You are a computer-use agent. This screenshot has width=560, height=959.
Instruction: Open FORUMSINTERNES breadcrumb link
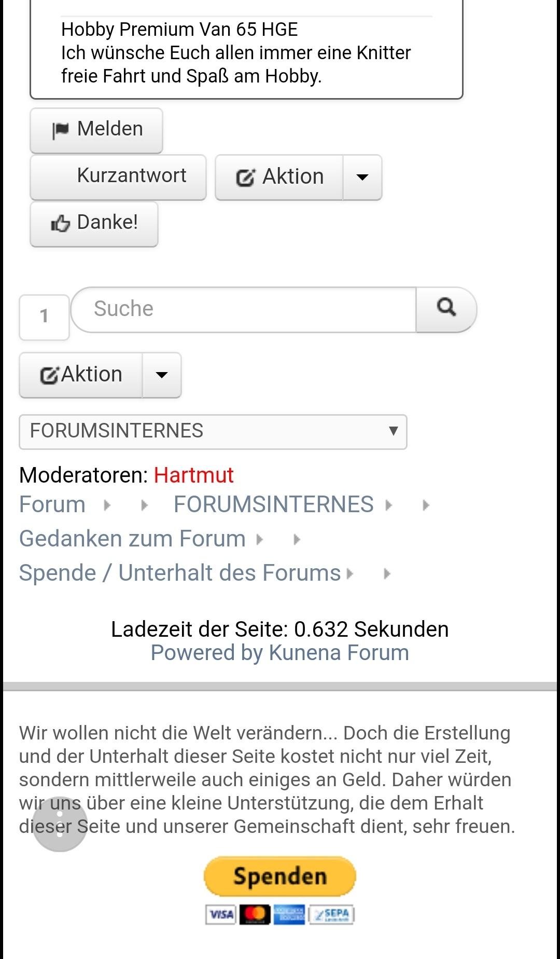pyautogui.click(x=273, y=504)
